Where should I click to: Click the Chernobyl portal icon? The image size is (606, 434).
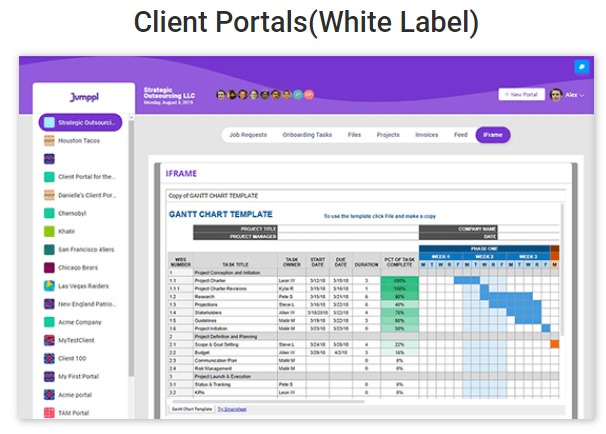click(49, 213)
